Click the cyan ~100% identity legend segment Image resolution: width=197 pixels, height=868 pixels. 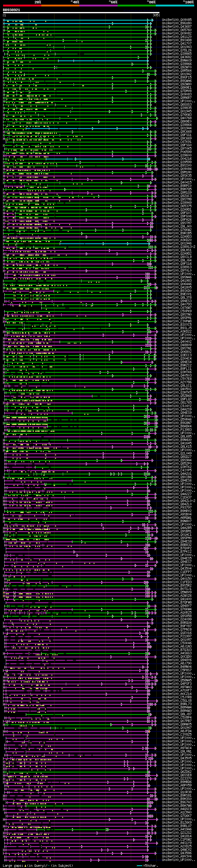coord(175,6)
